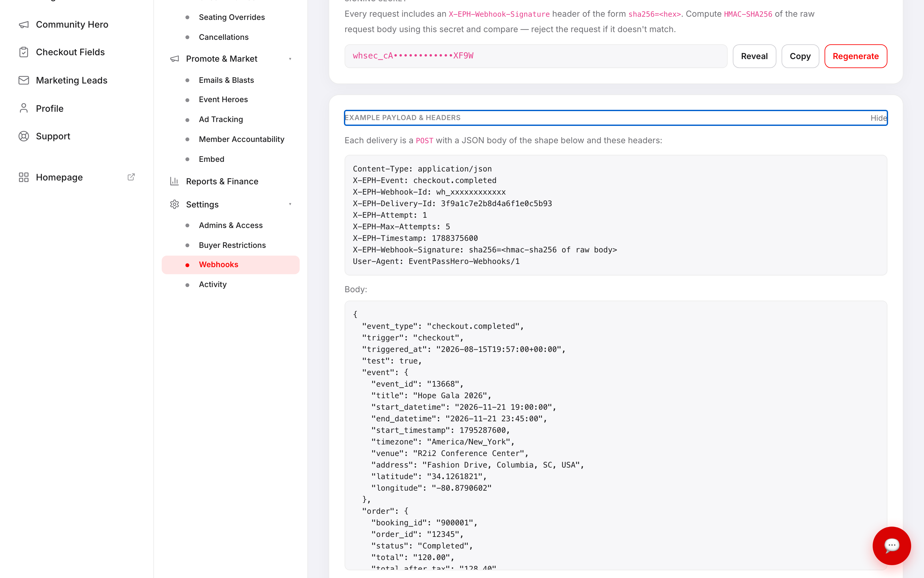Image resolution: width=924 pixels, height=578 pixels.
Task: Collapse the Settings section arrow
Action: coord(290,204)
